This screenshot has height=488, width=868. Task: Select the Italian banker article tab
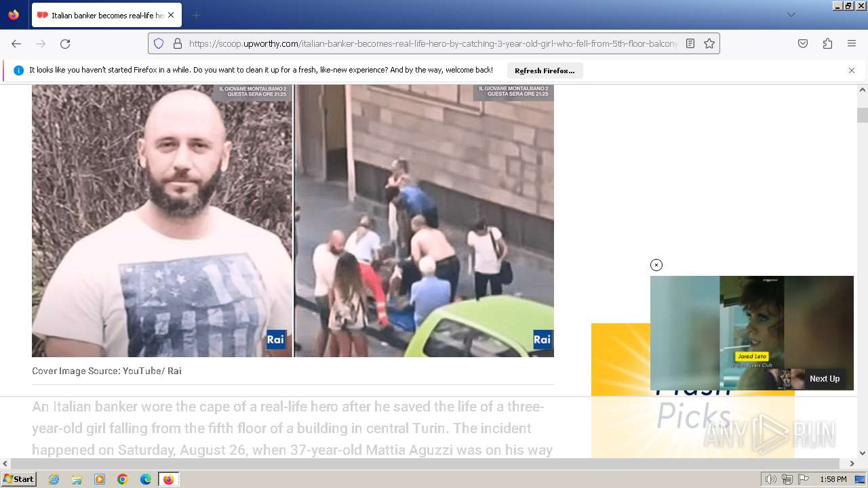pos(106,15)
